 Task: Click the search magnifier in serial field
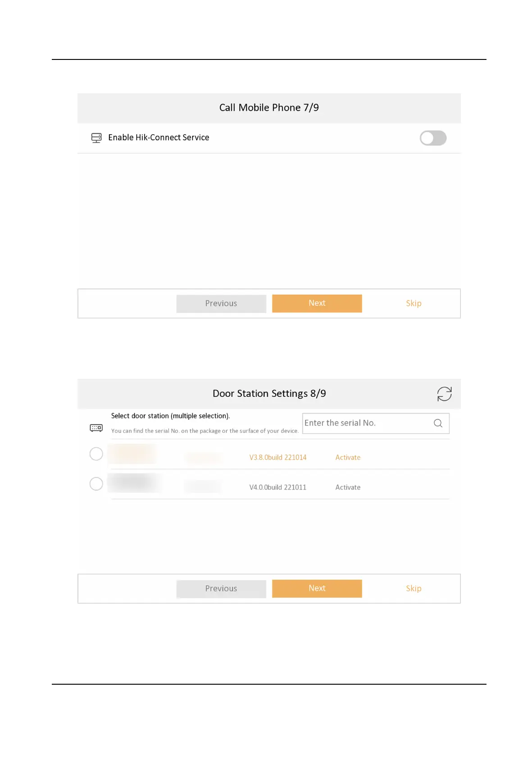point(438,423)
